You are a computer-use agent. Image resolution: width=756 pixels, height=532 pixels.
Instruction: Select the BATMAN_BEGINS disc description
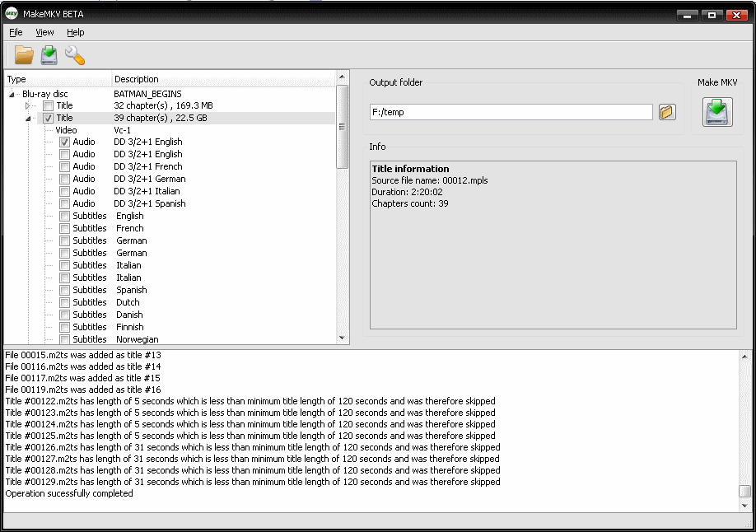point(147,94)
